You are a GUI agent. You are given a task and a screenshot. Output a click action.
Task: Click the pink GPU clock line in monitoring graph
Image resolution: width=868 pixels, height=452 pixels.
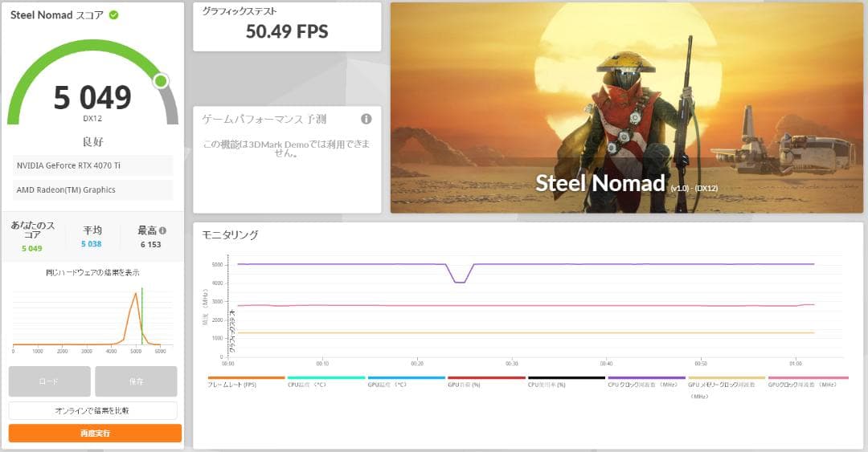pyautogui.click(x=526, y=305)
